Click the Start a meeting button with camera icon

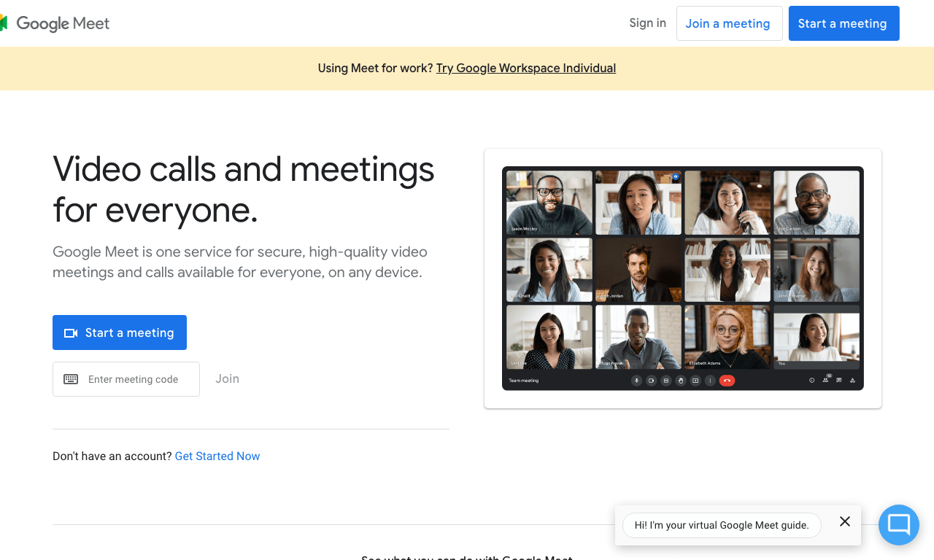[x=120, y=332]
